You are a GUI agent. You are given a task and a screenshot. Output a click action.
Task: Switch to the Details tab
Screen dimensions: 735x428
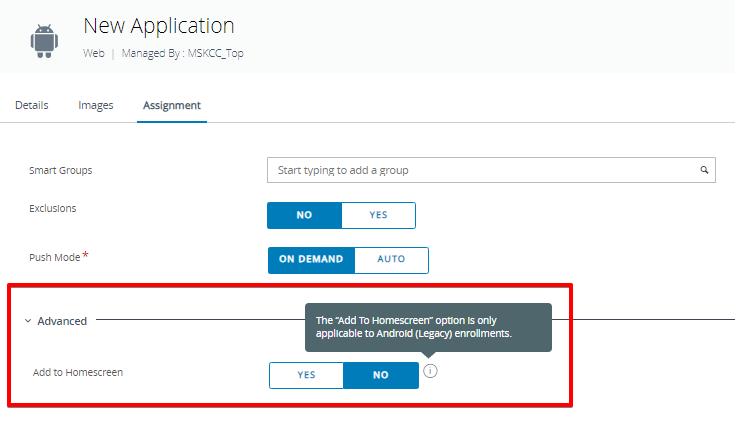point(32,105)
